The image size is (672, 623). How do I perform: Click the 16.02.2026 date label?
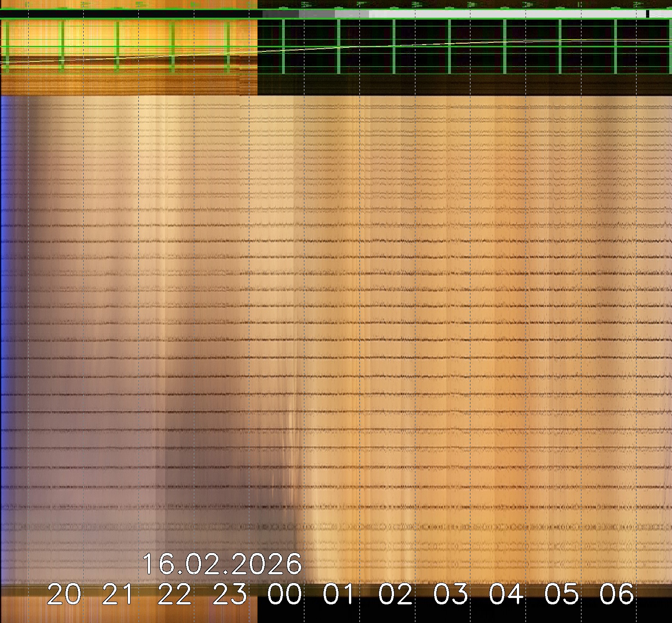[x=222, y=564]
